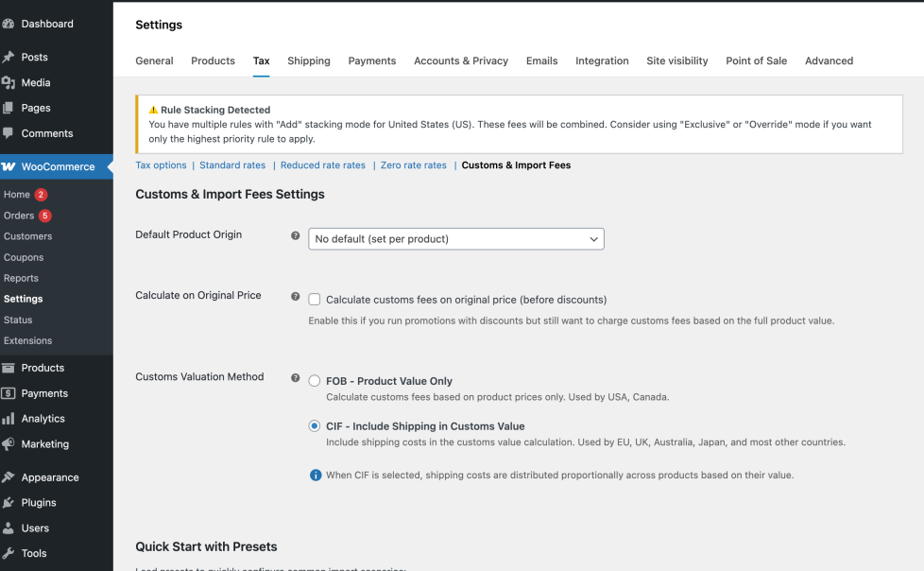Click the Dashboard icon in sidebar
Screen dimensions: 924x571
(x=9, y=24)
